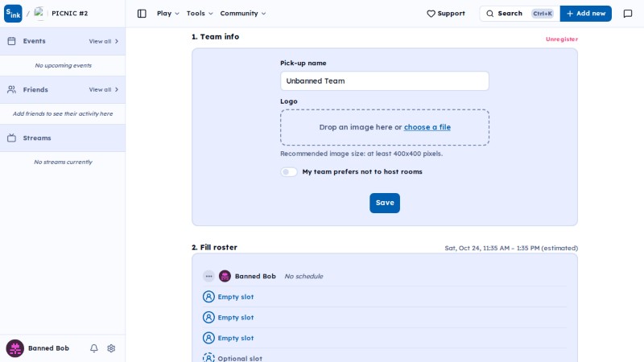Open the Streams section header
Screen dimensions: 644x362
pos(63,138)
